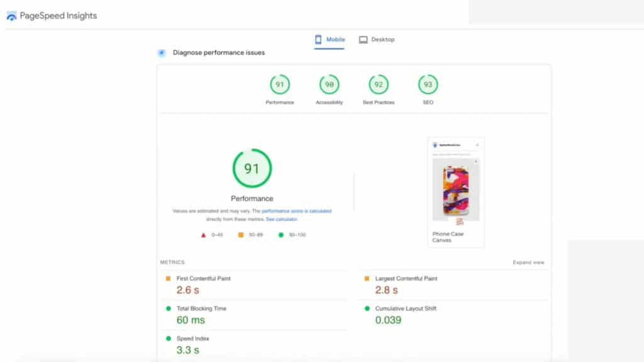
Task: Click the PageSpeed Insights logo icon
Action: point(10,16)
